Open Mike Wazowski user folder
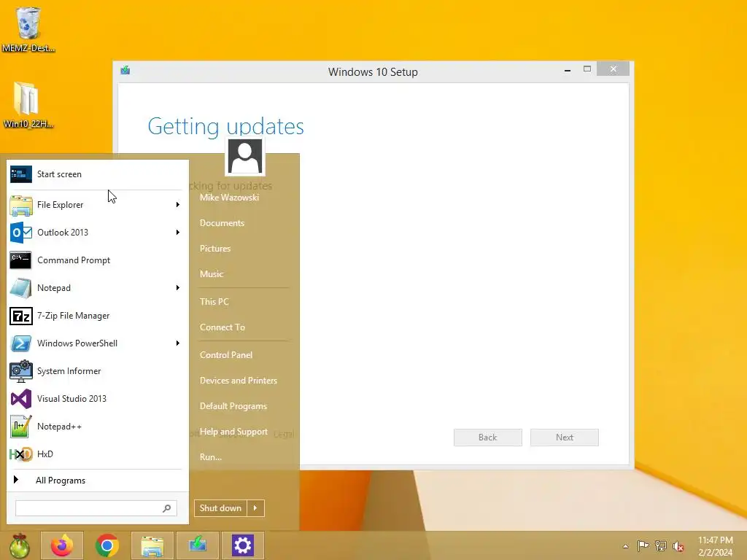 coord(229,198)
